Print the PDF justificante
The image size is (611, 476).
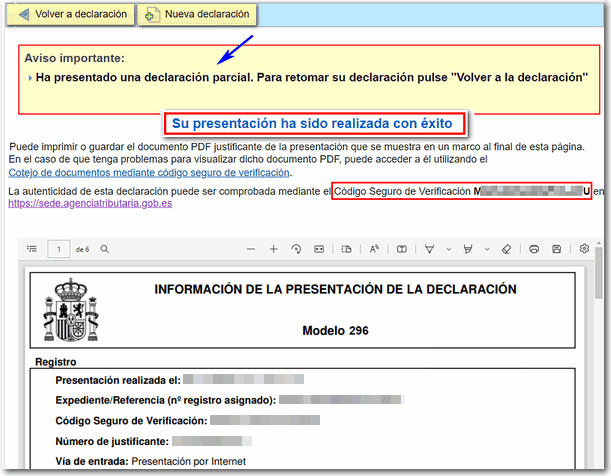coord(534,249)
